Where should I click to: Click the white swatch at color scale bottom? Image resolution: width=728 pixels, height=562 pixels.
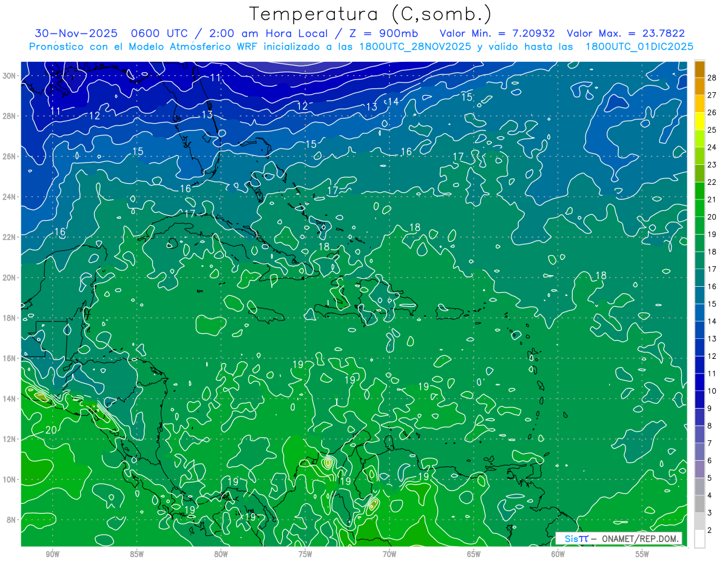coord(699,538)
